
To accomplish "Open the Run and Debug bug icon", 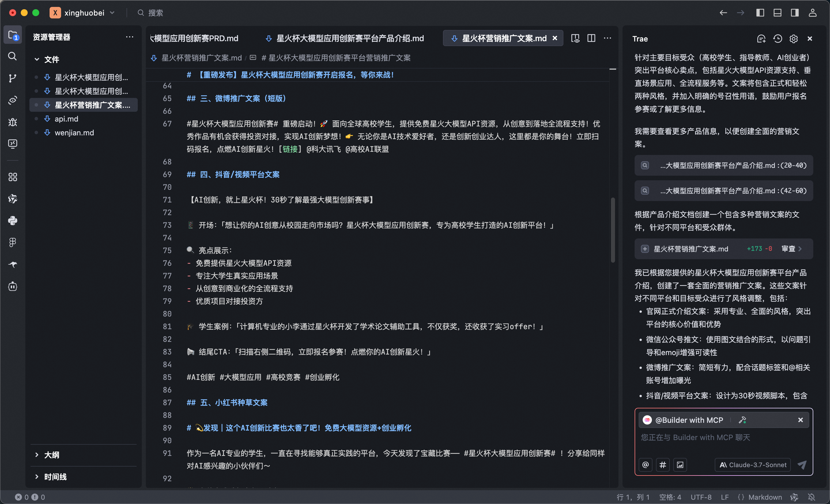I will pyautogui.click(x=12, y=122).
